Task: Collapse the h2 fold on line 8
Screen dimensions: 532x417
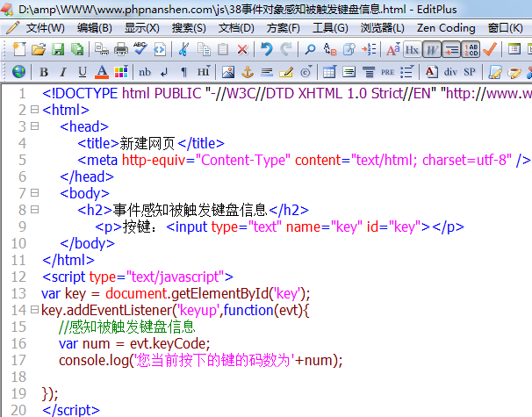Action: pyautogui.click(x=34, y=210)
